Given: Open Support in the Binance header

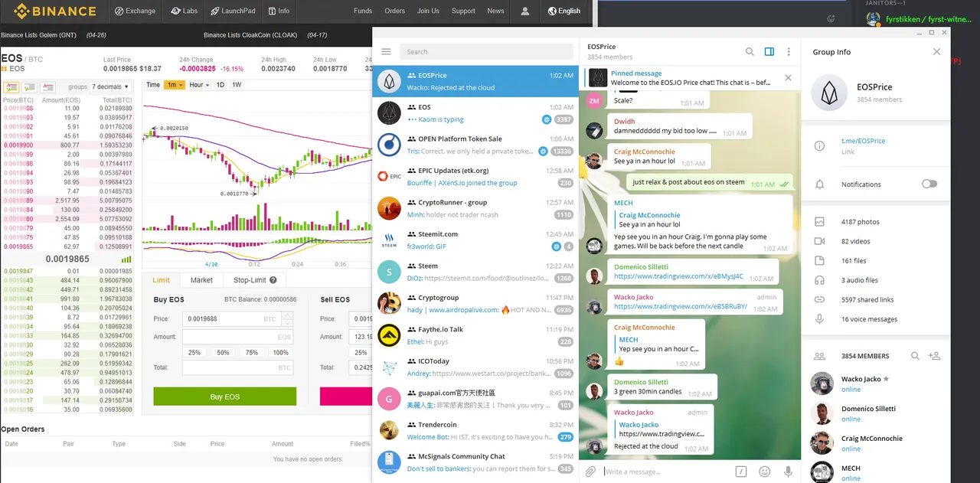Looking at the screenshot, I should point(463,11).
